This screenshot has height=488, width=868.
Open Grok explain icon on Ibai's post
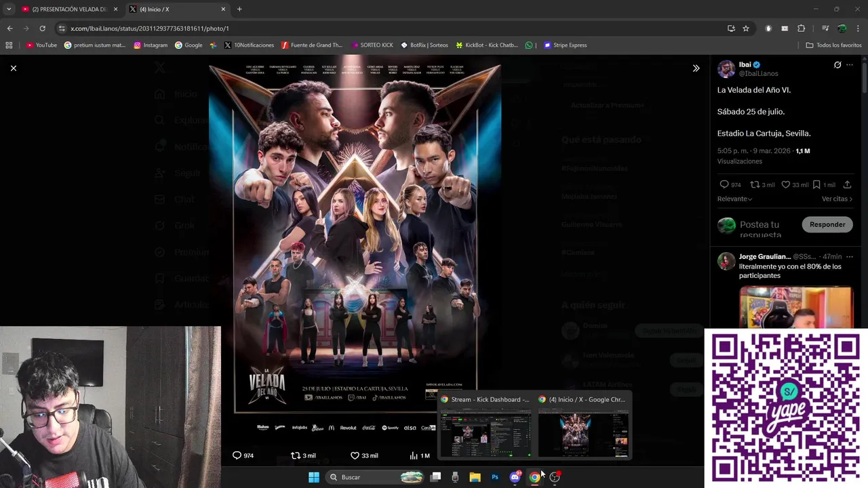[x=837, y=65]
